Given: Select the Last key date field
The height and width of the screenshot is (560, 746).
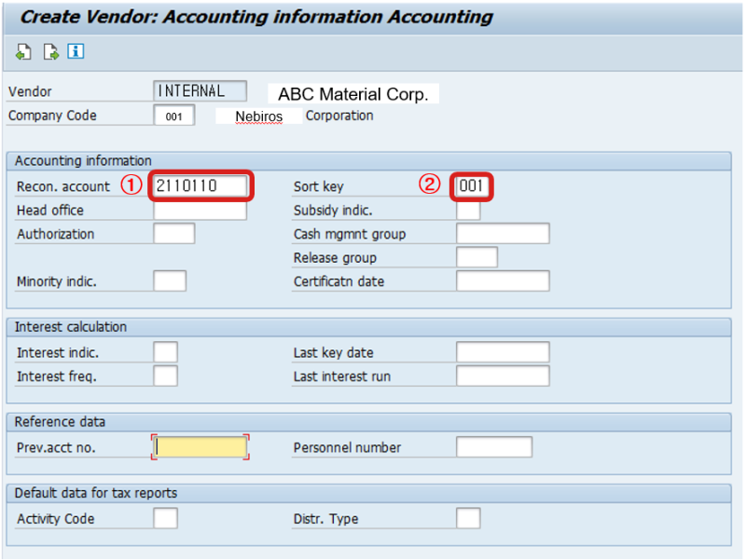Looking at the screenshot, I should point(503,352).
